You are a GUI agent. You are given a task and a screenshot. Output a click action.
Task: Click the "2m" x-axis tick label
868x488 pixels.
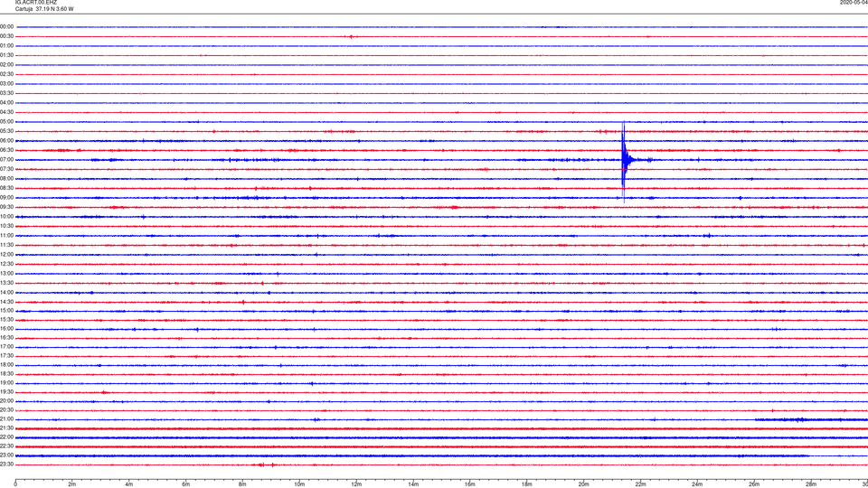(72, 484)
